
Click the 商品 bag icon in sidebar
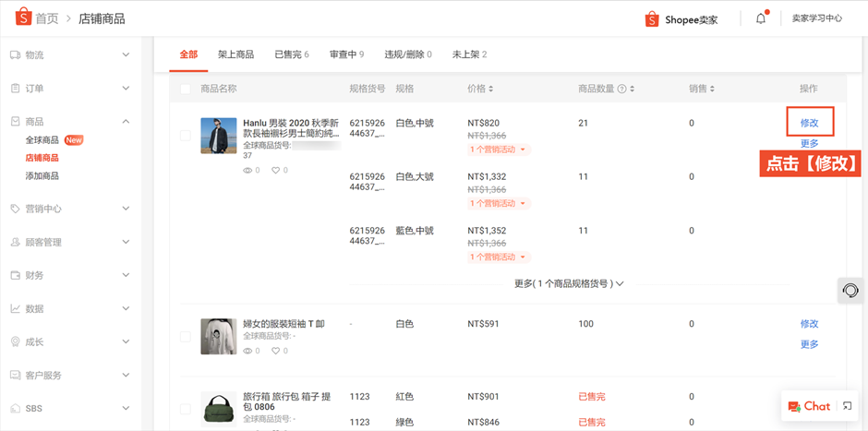(x=16, y=121)
